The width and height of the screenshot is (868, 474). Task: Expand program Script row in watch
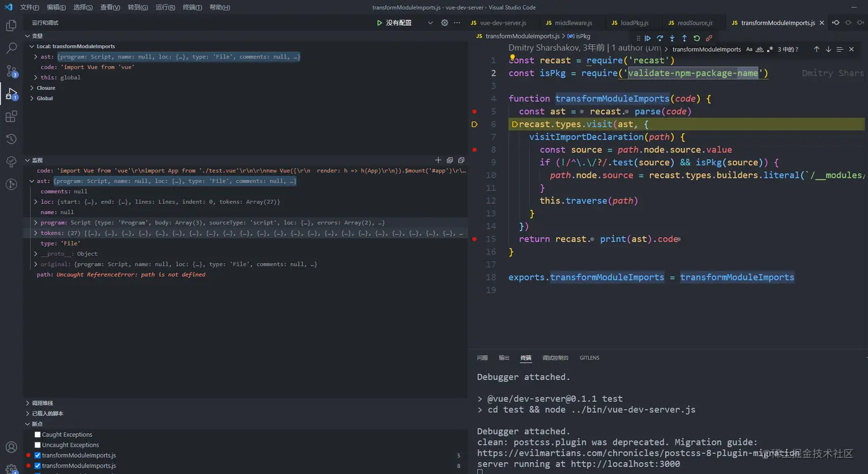pos(36,223)
